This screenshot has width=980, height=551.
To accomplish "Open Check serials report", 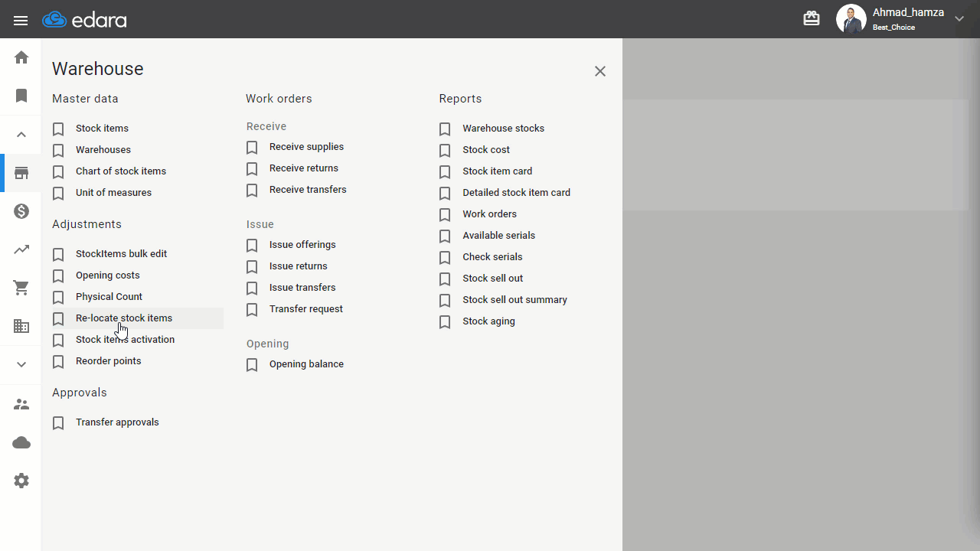I will (x=492, y=257).
